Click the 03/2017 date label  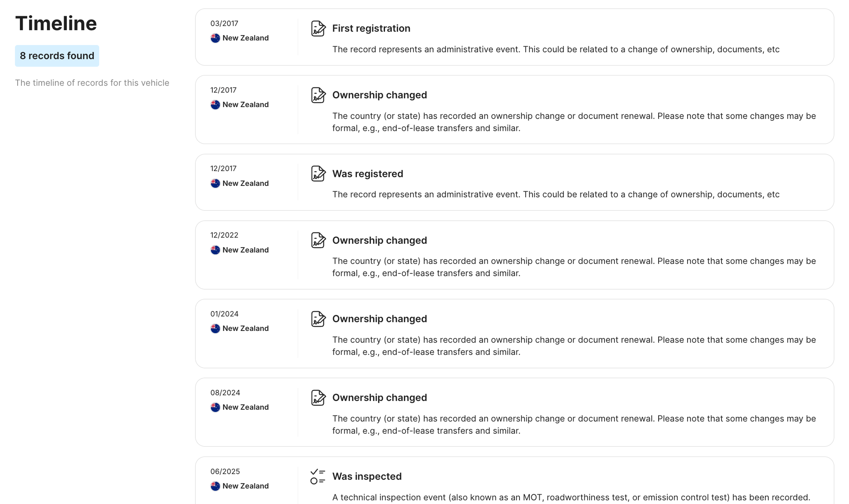click(224, 23)
